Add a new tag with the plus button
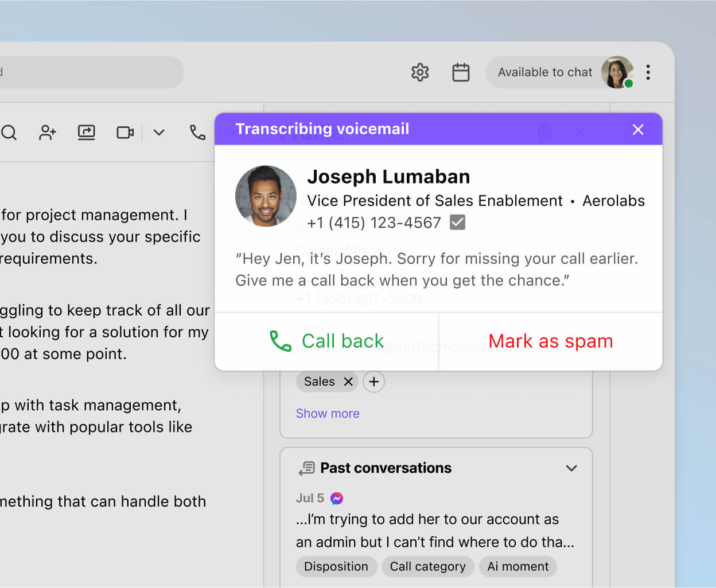 pyautogui.click(x=374, y=381)
